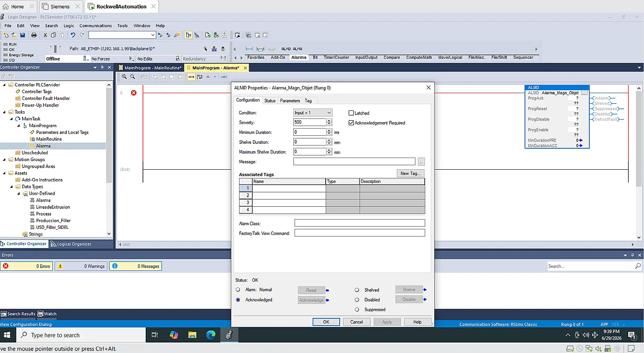Viewport: 644px width, 353px height.
Task: Collapse the Controller PLCServidor node
Action: coord(4,85)
